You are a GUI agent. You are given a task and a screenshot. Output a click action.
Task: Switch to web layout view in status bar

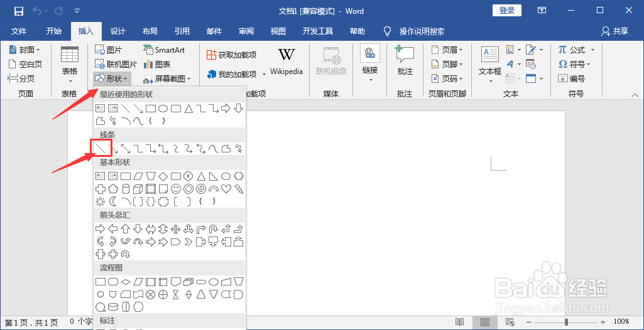pyautogui.click(x=510, y=322)
